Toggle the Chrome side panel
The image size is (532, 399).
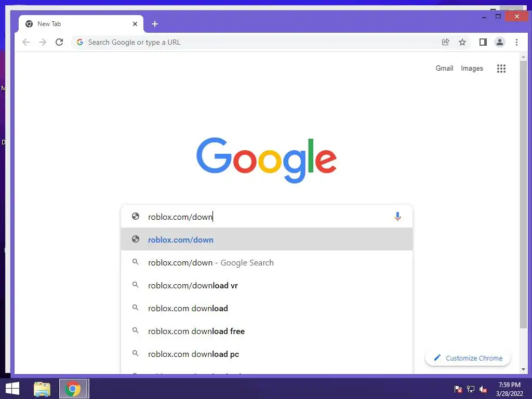(483, 42)
